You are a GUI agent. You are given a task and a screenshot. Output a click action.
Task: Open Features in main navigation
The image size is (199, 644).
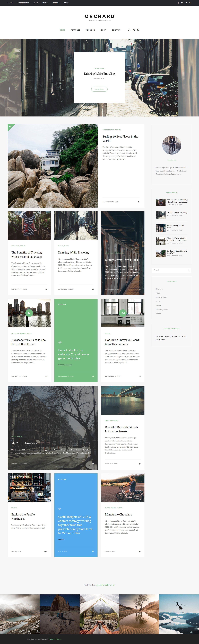click(75, 30)
